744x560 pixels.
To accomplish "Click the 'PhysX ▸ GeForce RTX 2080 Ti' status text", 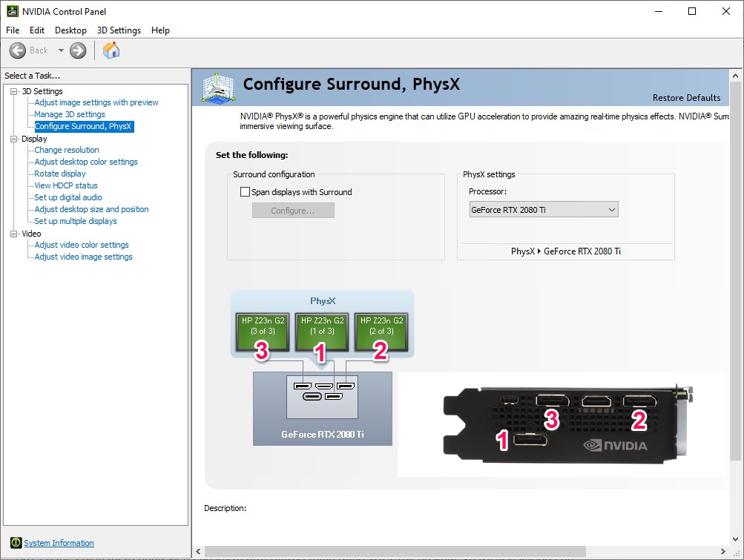I will [x=565, y=251].
